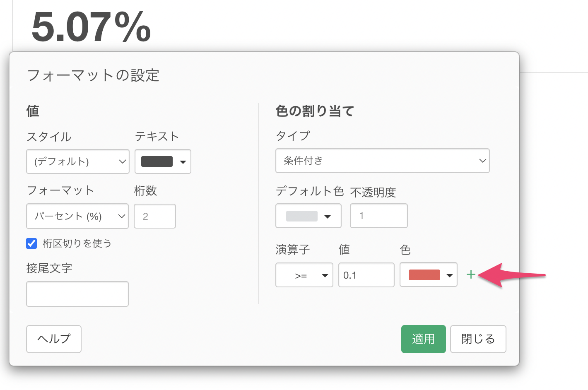The image size is (588, 390).
Task: Click the 閉じる close button
Action: tap(478, 339)
